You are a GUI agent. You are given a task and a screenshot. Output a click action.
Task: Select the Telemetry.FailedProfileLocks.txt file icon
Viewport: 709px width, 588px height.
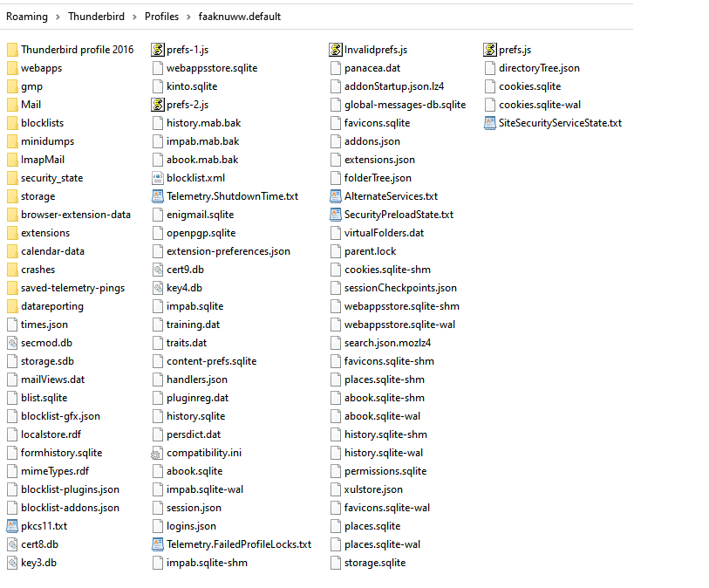pyautogui.click(x=157, y=544)
